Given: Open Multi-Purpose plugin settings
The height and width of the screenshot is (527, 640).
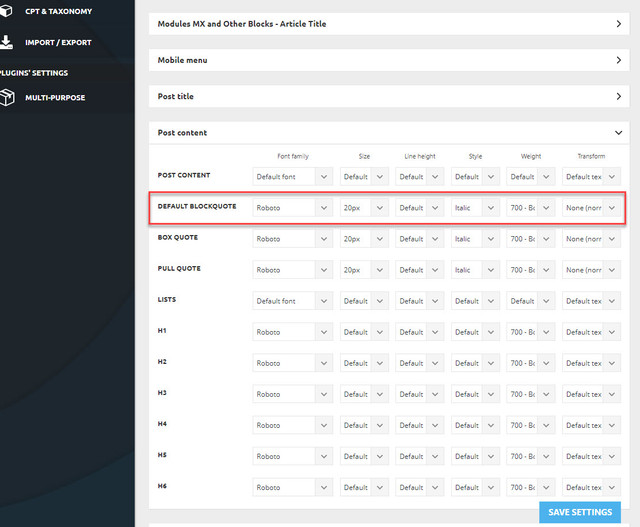Looking at the screenshot, I should coord(55,98).
